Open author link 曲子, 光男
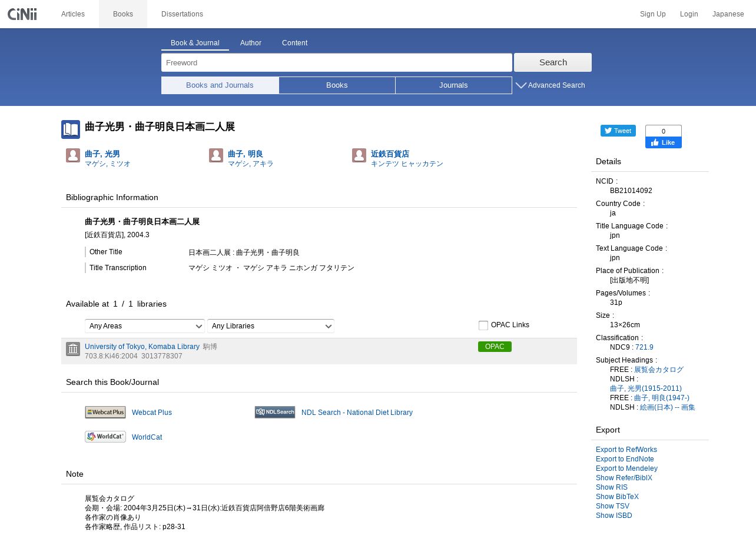This screenshot has width=756, height=555. pyautogui.click(x=102, y=154)
